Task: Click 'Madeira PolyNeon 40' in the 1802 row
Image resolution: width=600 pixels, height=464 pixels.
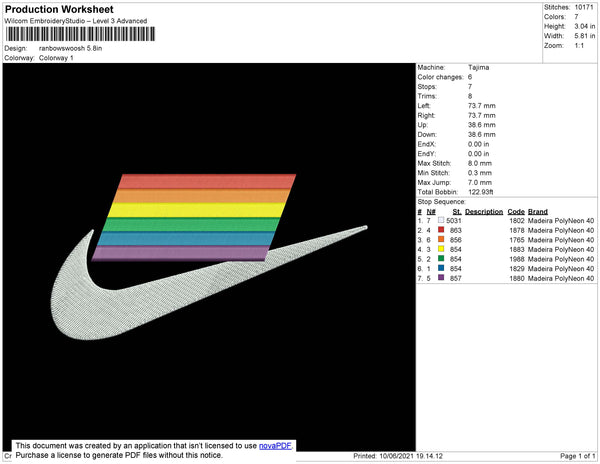Action: (x=561, y=221)
